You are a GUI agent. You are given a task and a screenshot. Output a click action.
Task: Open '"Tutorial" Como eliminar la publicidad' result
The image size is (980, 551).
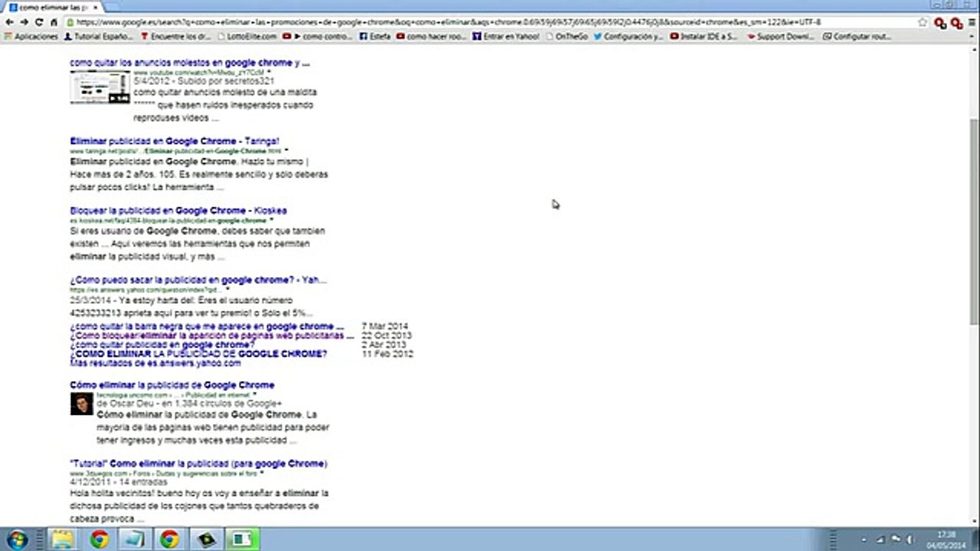click(198, 464)
